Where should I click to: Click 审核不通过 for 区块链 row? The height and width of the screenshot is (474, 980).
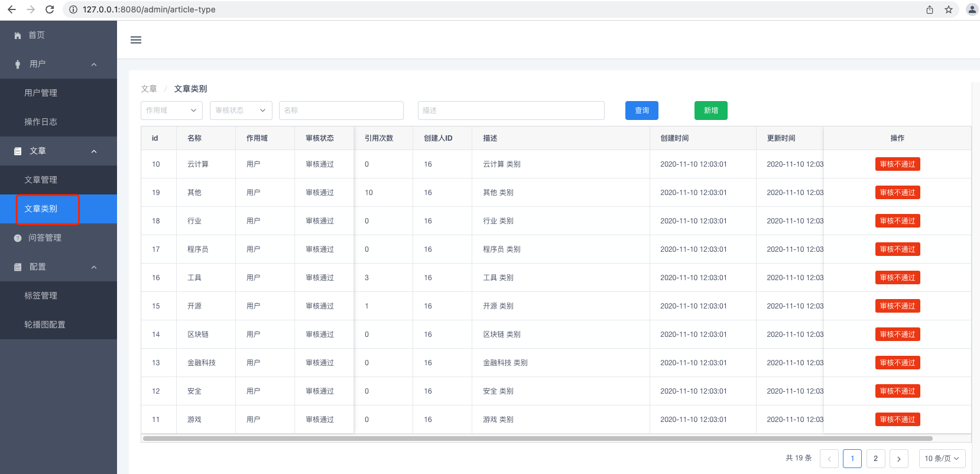click(897, 335)
